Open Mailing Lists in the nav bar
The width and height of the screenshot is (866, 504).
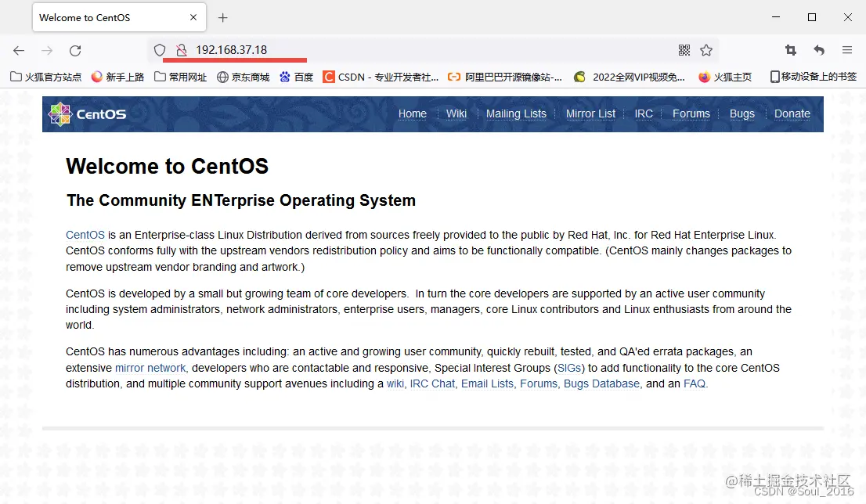(516, 113)
